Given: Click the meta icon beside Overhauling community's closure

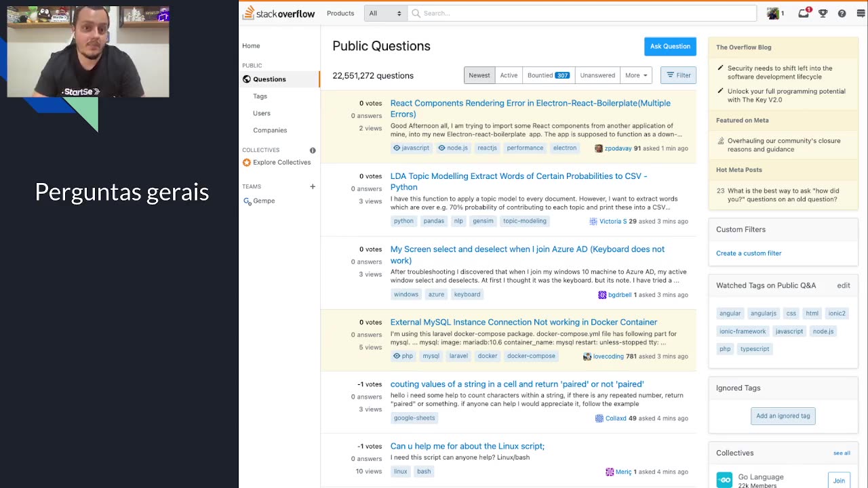Looking at the screenshot, I should pyautogui.click(x=721, y=141).
